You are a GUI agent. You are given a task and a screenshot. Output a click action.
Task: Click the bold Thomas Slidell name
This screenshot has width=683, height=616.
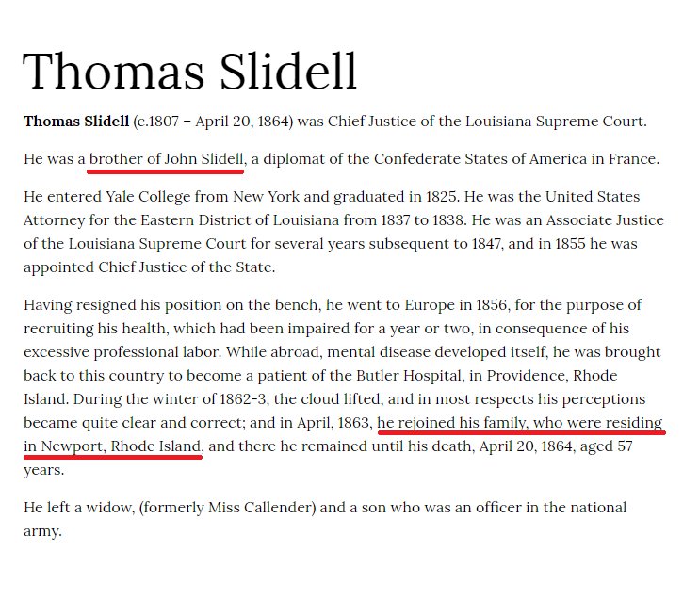(76, 122)
